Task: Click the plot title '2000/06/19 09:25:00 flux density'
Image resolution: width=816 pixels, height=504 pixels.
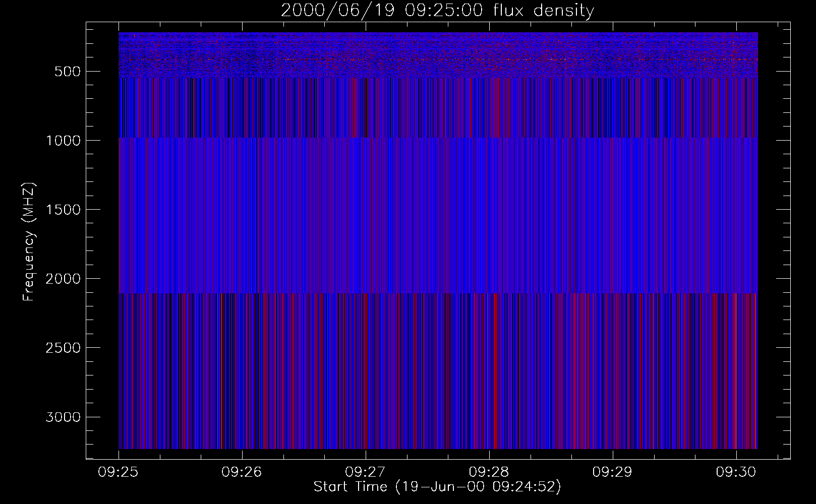Action: 437,11
